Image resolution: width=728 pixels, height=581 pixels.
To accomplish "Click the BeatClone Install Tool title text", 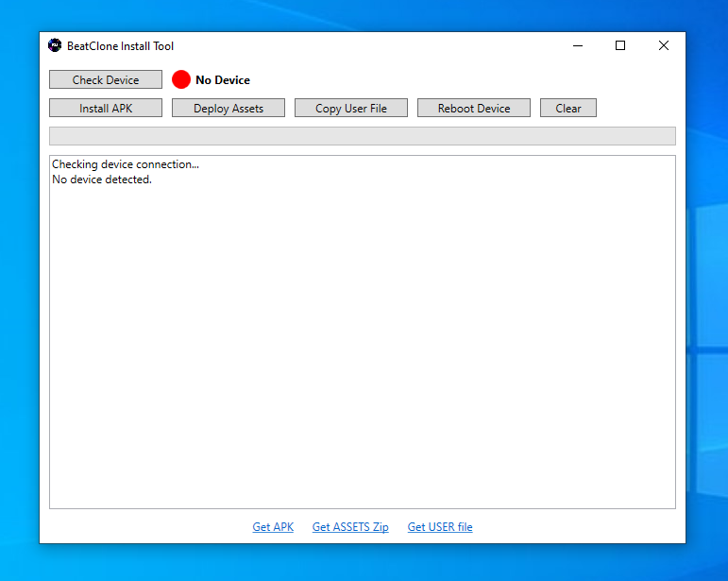I will [x=120, y=46].
